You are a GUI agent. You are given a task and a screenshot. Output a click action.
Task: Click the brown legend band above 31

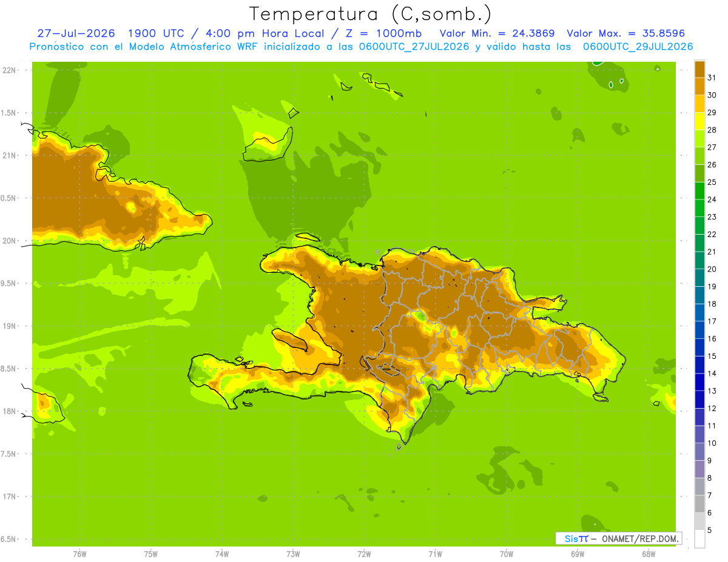pyautogui.click(x=699, y=69)
